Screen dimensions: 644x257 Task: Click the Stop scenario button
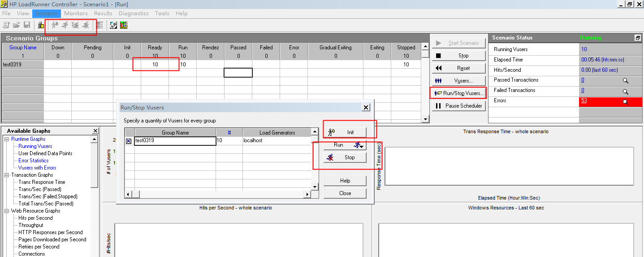click(459, 56)
